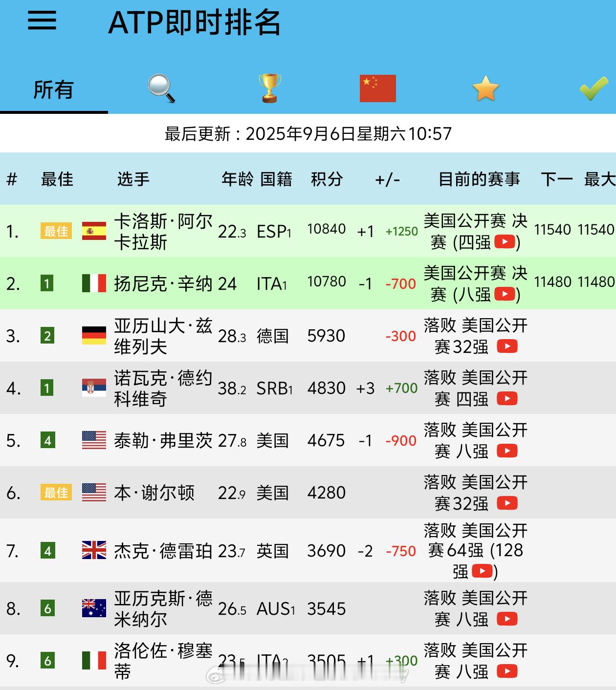Select points value 4280
616x690 pixels.
click(327, 493)
